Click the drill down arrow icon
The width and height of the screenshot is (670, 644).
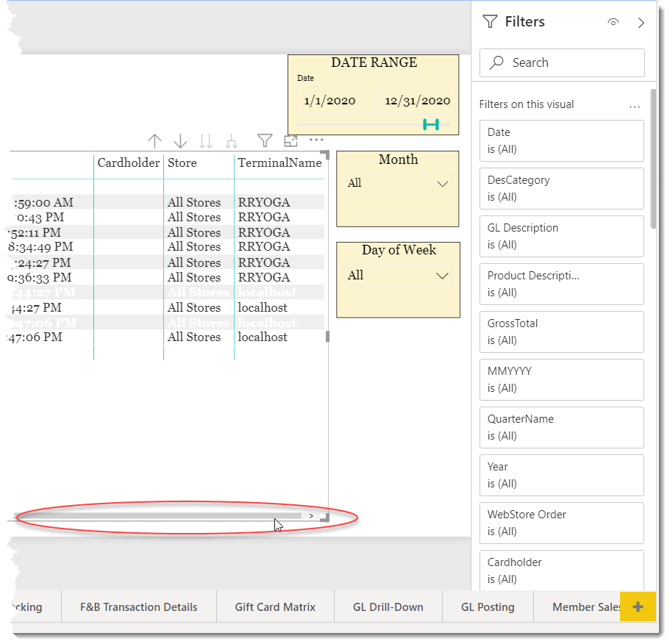(x=180, y=141)
